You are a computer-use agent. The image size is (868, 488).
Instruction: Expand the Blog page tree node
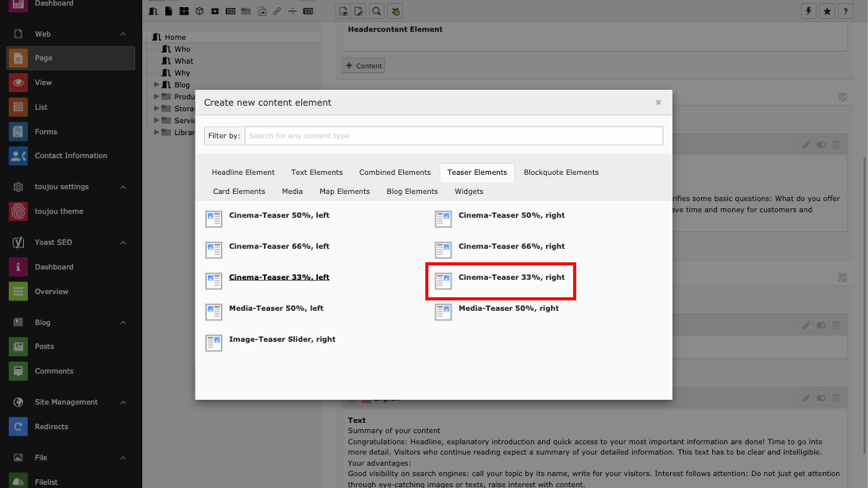click(x=157, y=85)
